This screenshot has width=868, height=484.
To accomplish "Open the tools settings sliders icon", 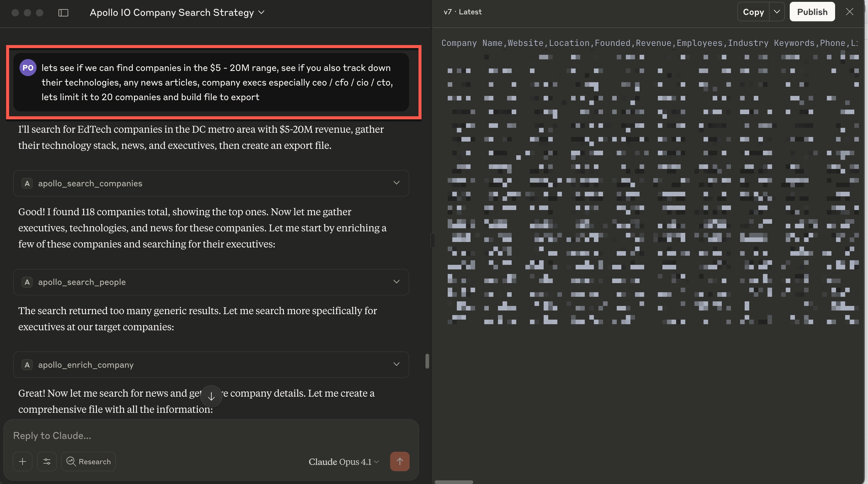I will click(47, 461).
